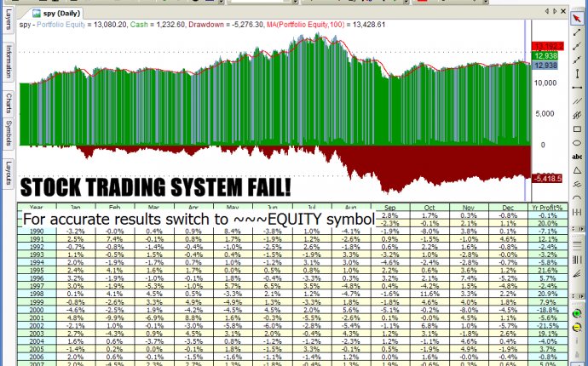Select the horizontal line drawing tool
This screenshot has width=588, height=366.
(x=577, y=88)
